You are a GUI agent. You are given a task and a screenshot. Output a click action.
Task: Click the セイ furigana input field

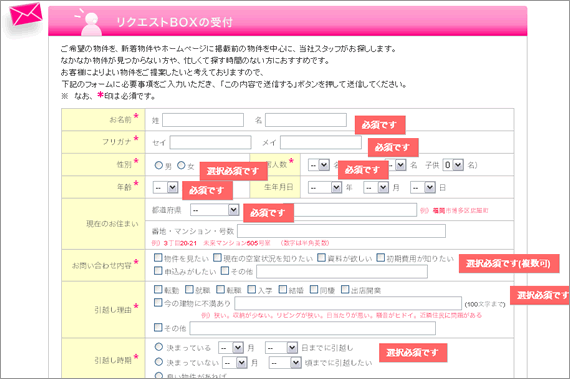click(x=210, y=142)
